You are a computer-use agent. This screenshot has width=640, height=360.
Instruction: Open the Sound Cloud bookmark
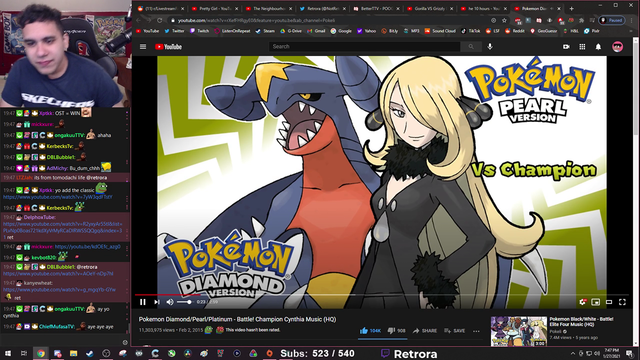coord(440,31)
